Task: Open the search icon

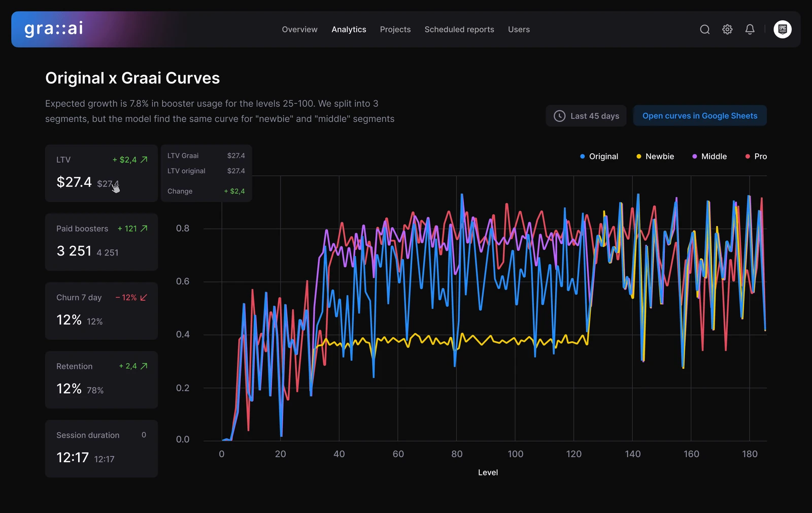Action: tap(705, 29)
